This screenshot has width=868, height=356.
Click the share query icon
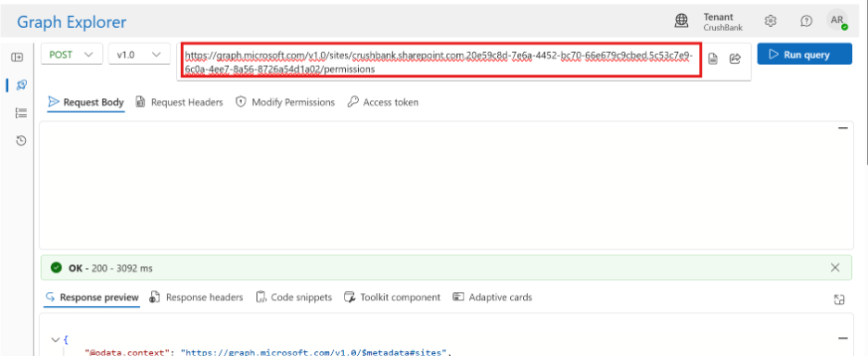click(735, 58)
